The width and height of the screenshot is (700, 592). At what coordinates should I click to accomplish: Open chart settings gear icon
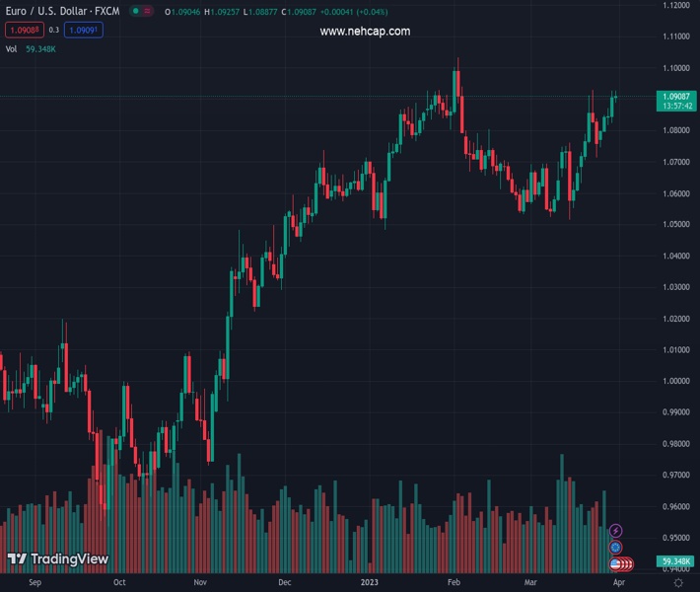(677, 583)
